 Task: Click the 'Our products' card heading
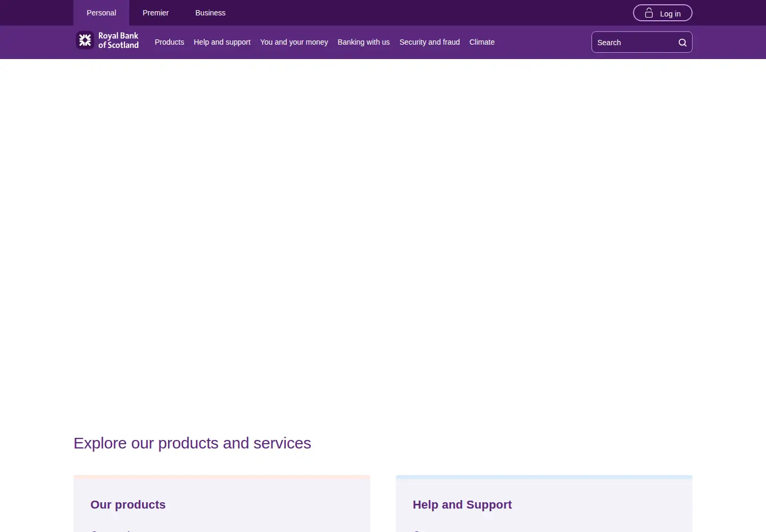pyautogui.click(x=128, y=504)
